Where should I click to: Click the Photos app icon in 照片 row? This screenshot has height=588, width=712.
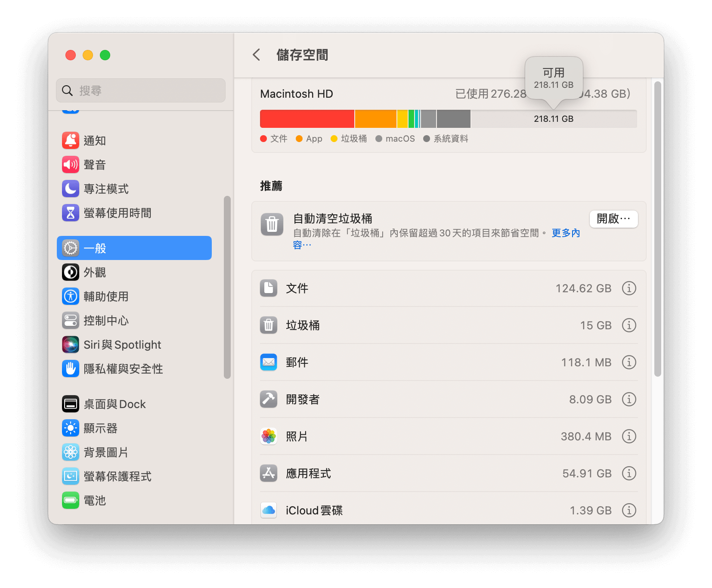coord(269,436)
